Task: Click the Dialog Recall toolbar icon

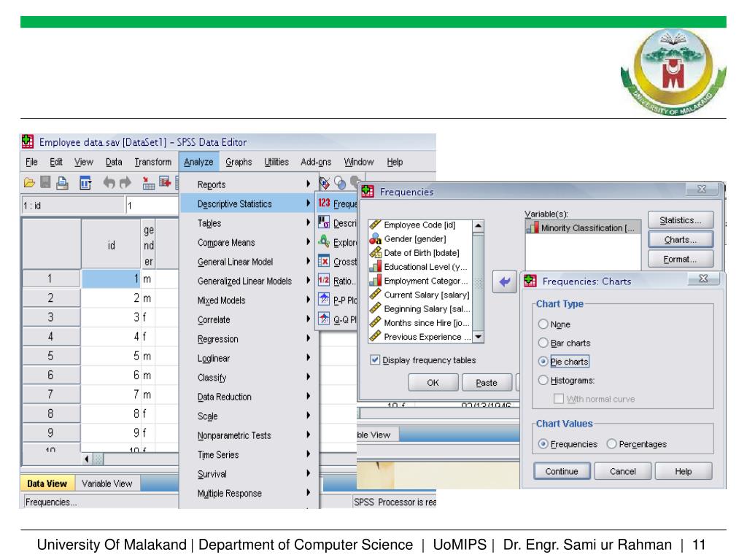Action: [x=85, y=182]
